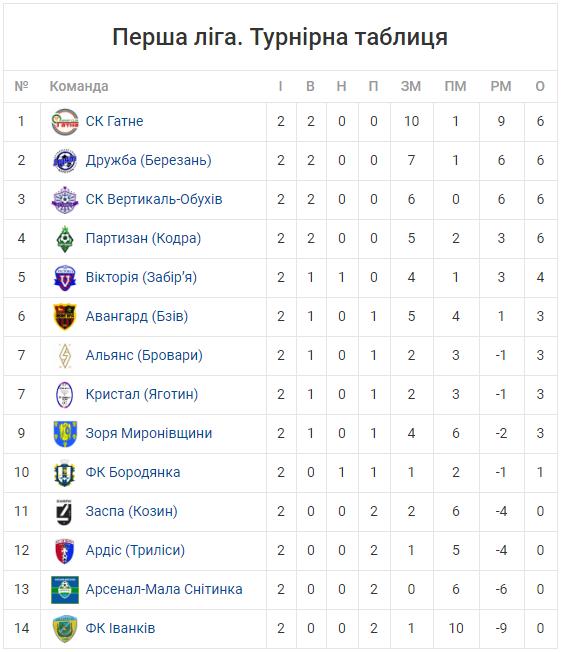Click the Заспа (Козин) black logo

tap(64, 511)
